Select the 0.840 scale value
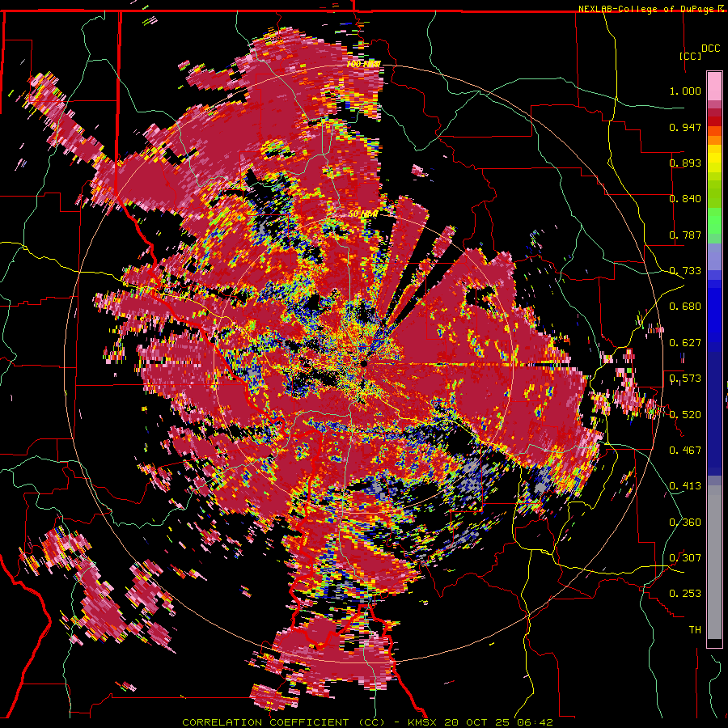This screenshot has width=728, height=728. [x=685, y=199]
